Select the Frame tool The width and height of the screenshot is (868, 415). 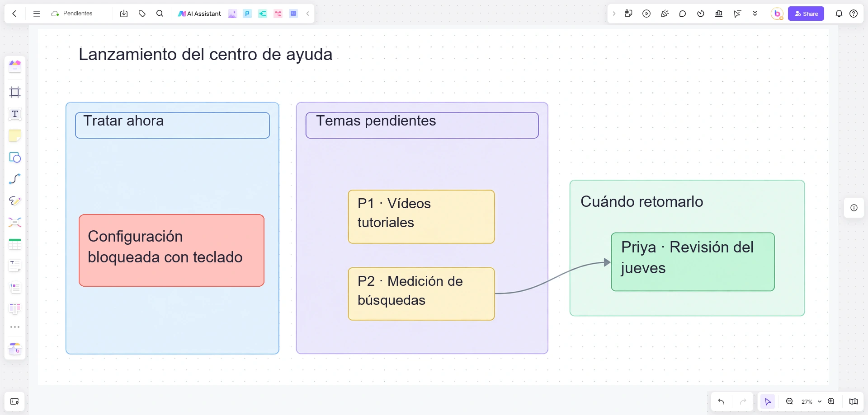tap(15, 92)
